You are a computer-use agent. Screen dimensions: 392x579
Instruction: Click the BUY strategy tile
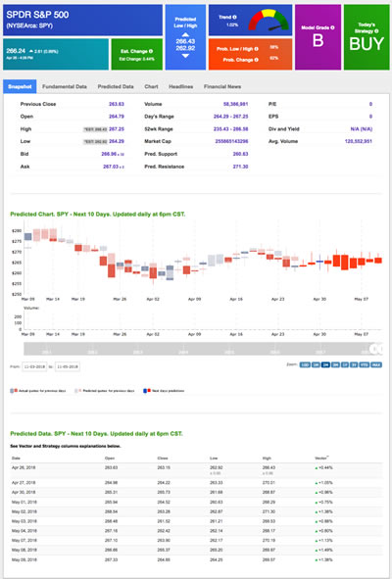coord(367,37)
